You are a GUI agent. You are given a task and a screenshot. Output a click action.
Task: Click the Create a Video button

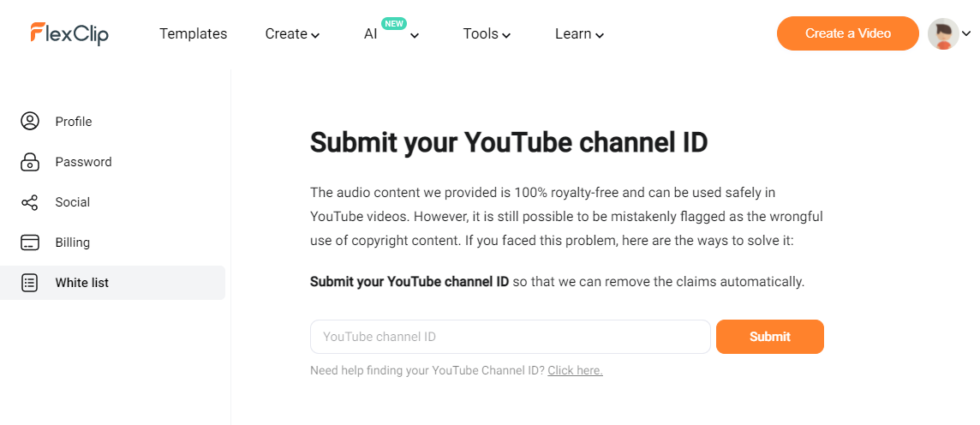pyautogui.click(x=847, y=33)
